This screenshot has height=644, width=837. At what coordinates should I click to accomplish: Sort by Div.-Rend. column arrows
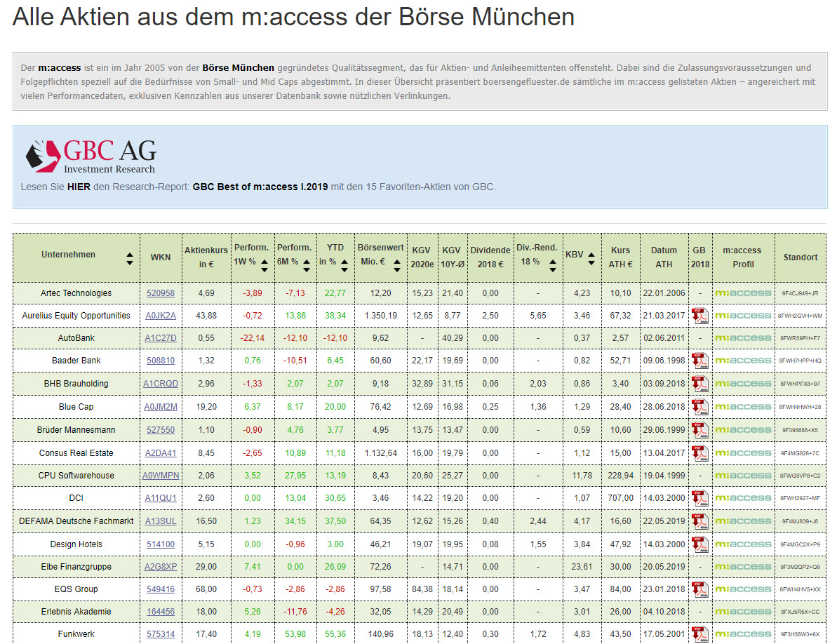552,266
